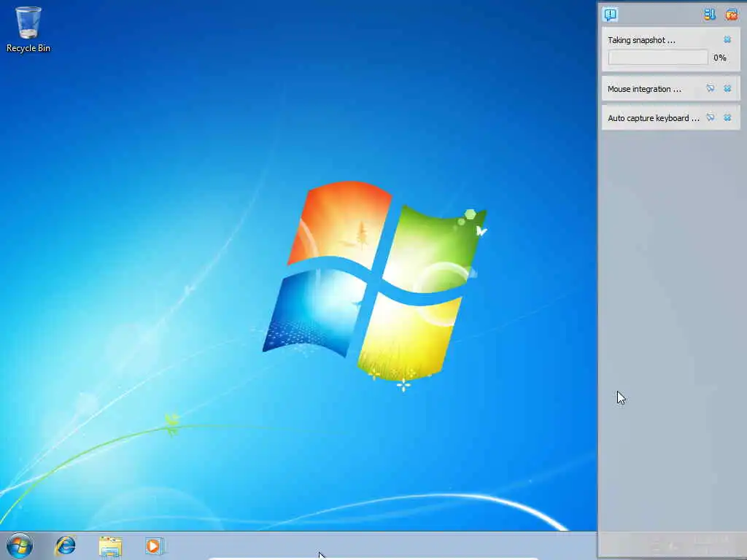Viewport: 747px width, 560px height.
Task: Suppress the Auto capture keyboard message with its icon
Action: point(711,117)
